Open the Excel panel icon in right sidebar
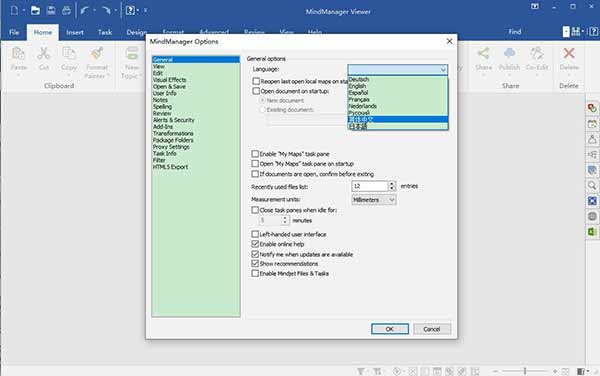This screenshot has height=376, width=600. pos(592,232)
